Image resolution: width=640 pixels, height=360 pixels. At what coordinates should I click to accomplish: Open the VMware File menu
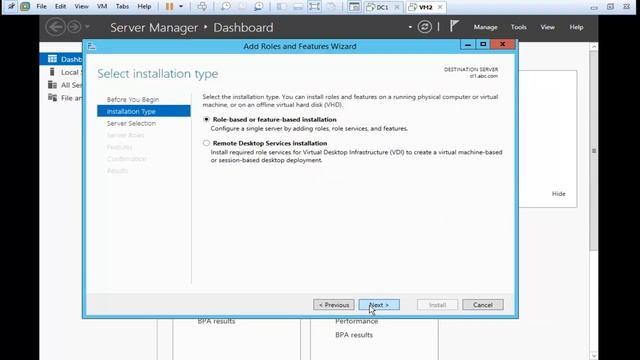pyautogui.click(x=41, y=7)
